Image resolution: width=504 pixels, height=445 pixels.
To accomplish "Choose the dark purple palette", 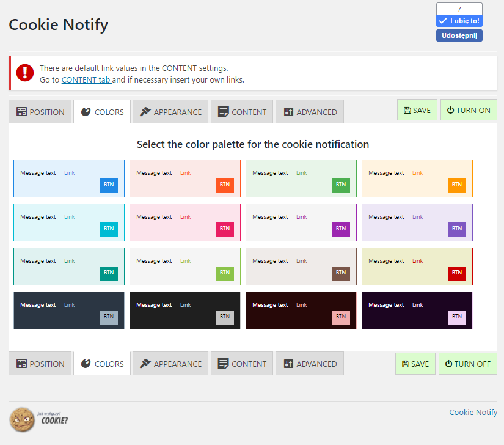I will coord(417,311).
